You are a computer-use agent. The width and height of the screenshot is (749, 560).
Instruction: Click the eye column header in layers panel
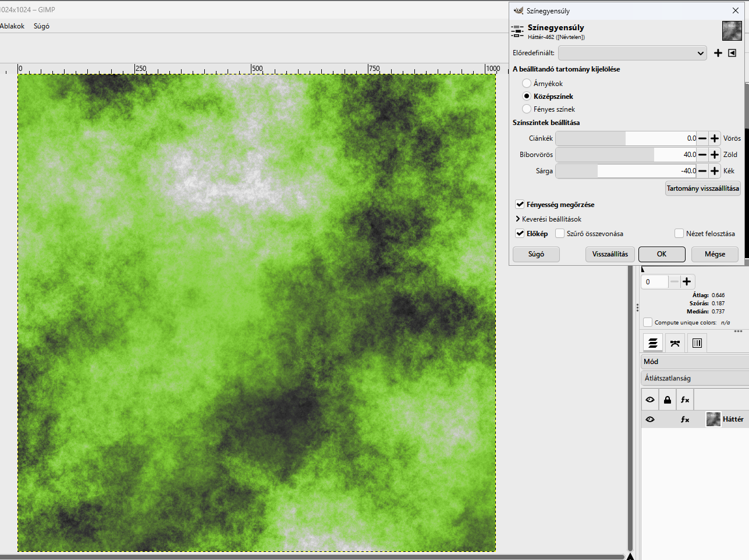click(650, 400)
